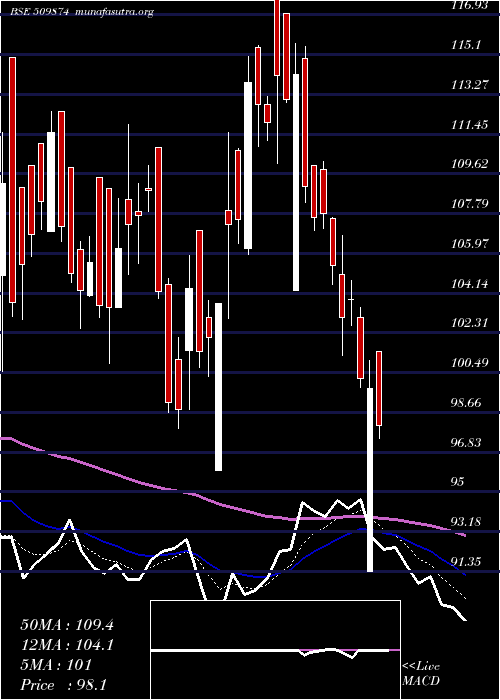This screenshot has height=700, width=500.
Task: Select the 116.93 price axis label
Action: 470,5
